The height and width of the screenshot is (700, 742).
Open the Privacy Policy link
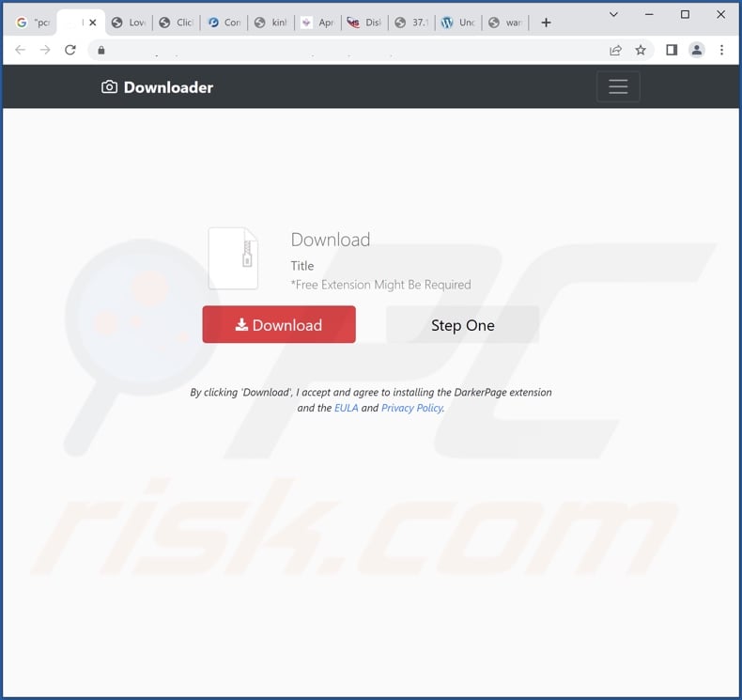(411, 408)
